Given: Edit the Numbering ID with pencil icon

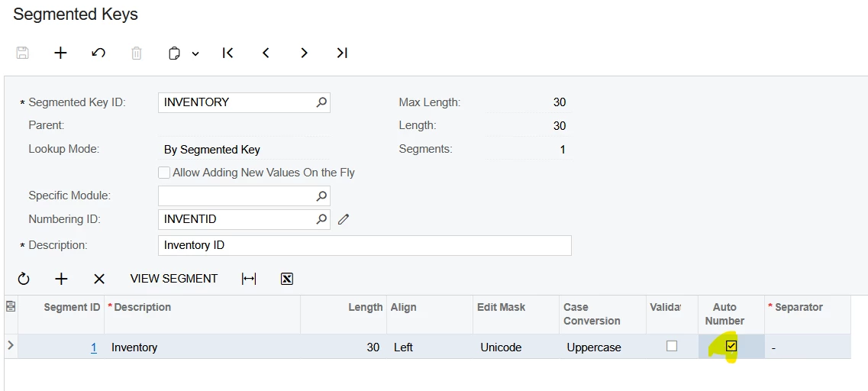Looking at the screenshot, I should [x=344, y=219].
